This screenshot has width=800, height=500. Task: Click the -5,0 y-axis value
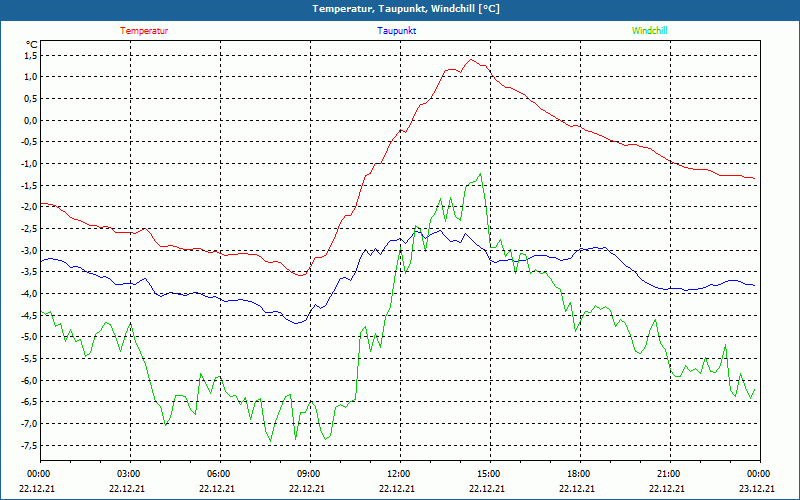29,337
